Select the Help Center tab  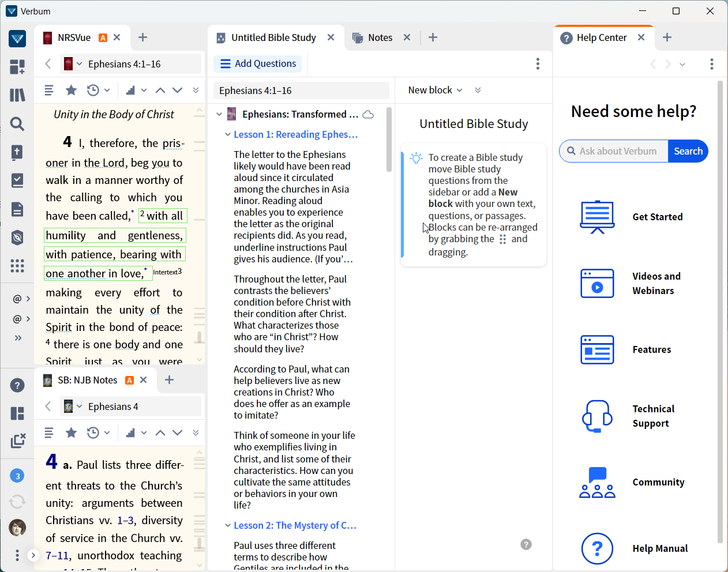[x=602, y=37]
